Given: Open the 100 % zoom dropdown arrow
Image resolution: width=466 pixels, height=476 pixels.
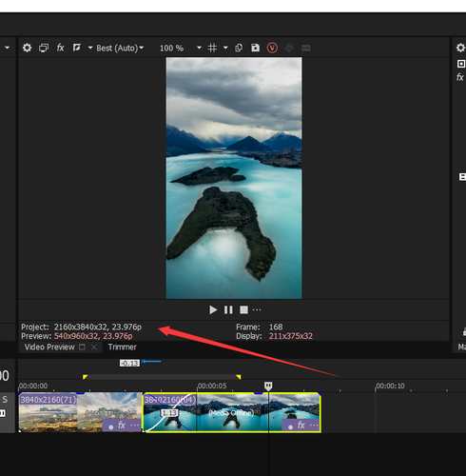Looking at the screenshot, I should point(199,48).
